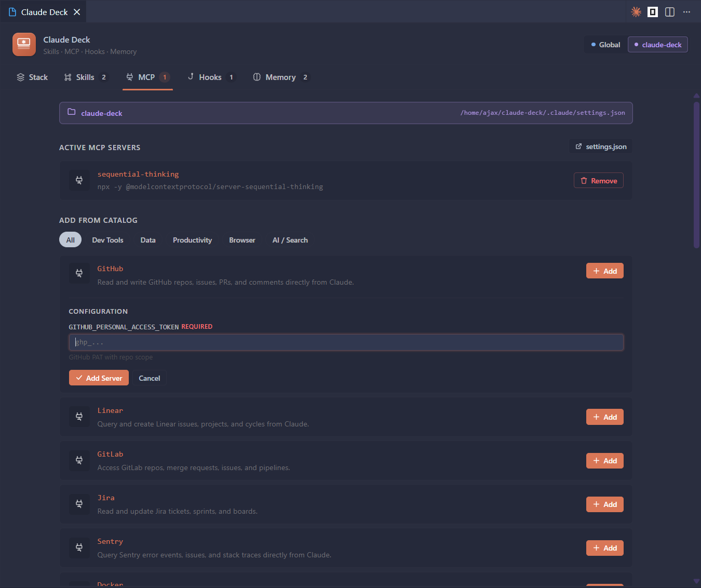
Task: Click the "Skills · MCP · Hooks · Memory" subtitle
Action: [90, 51]
